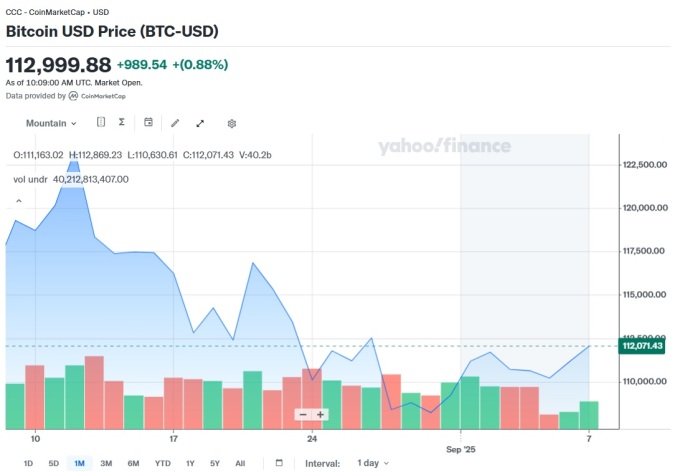Click the L:110,630.61 low value

tap(152, 155)
